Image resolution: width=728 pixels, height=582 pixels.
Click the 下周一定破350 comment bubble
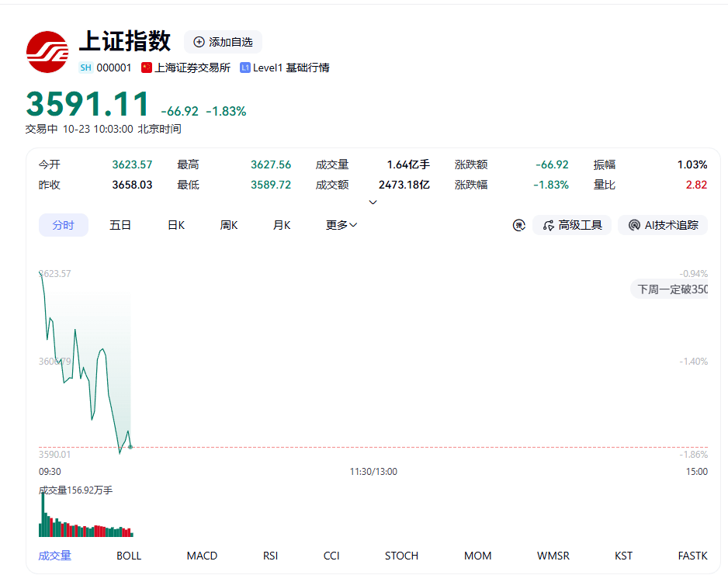pyautogui.click(x=670, y=289)
